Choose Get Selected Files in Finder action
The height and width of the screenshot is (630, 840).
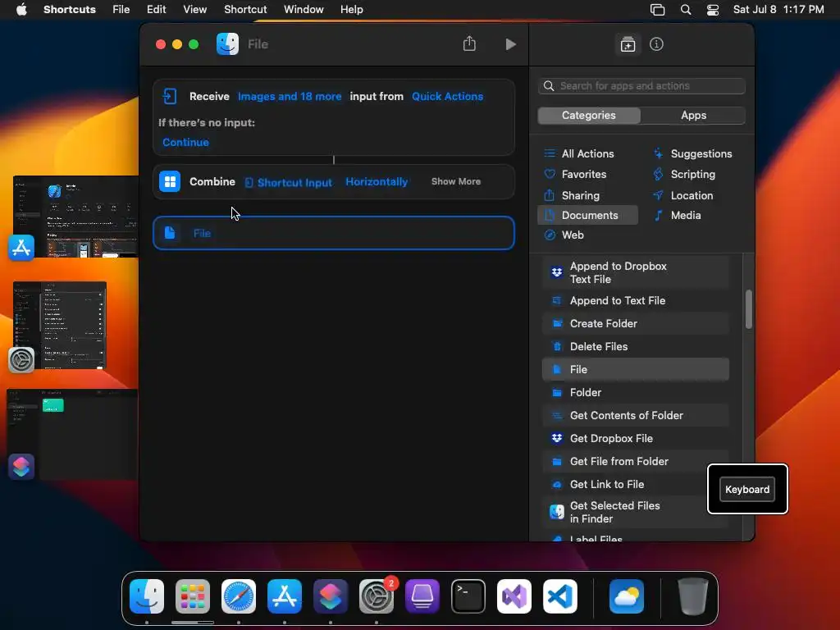click(x=636, y=512)
